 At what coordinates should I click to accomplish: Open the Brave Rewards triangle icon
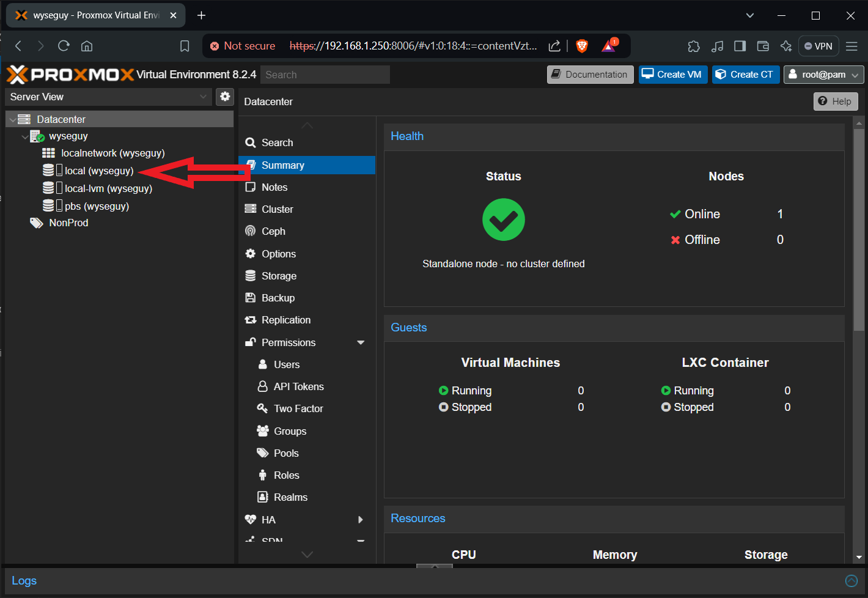click(609, 45)
